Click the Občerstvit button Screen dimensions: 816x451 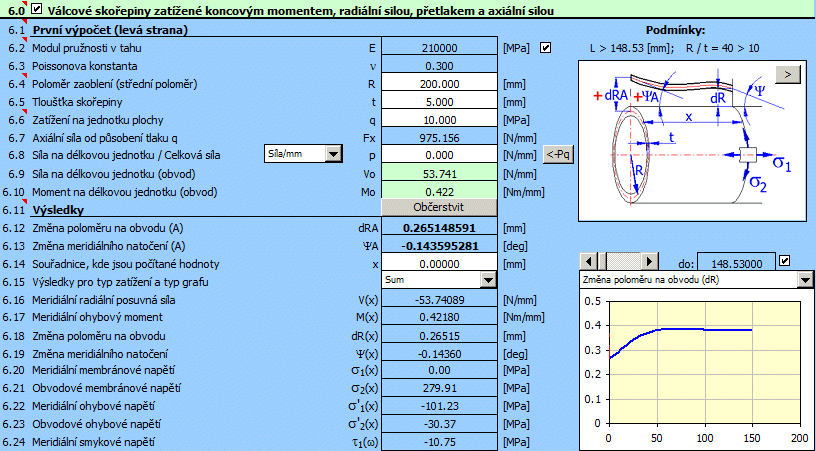point(439,207)
